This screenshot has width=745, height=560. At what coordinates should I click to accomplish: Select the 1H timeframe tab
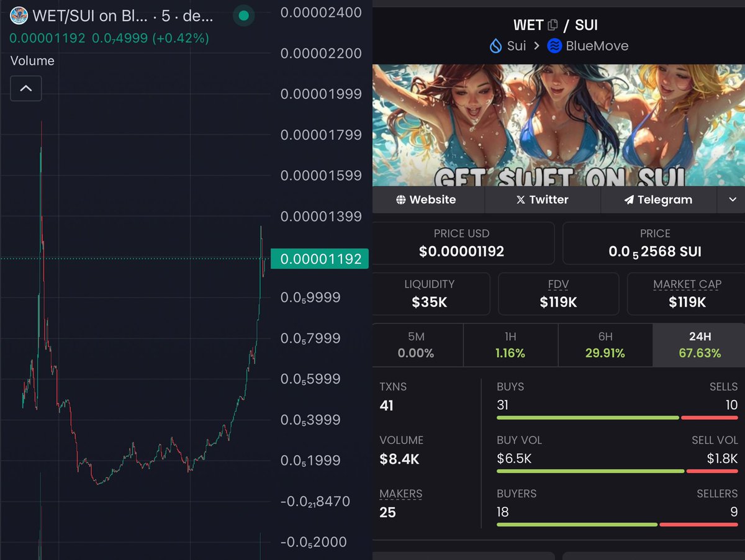coord(510,345)
